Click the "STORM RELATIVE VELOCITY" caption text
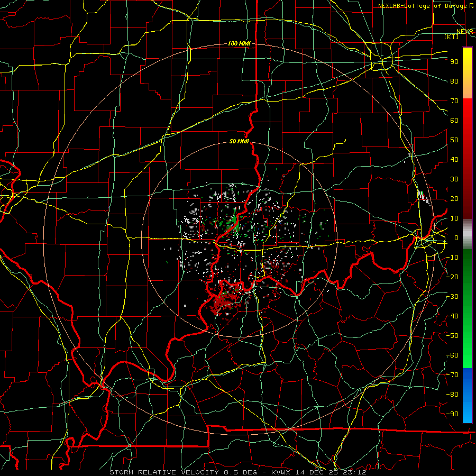The height and width of the screenshot is (476, 476). point(164,472)
